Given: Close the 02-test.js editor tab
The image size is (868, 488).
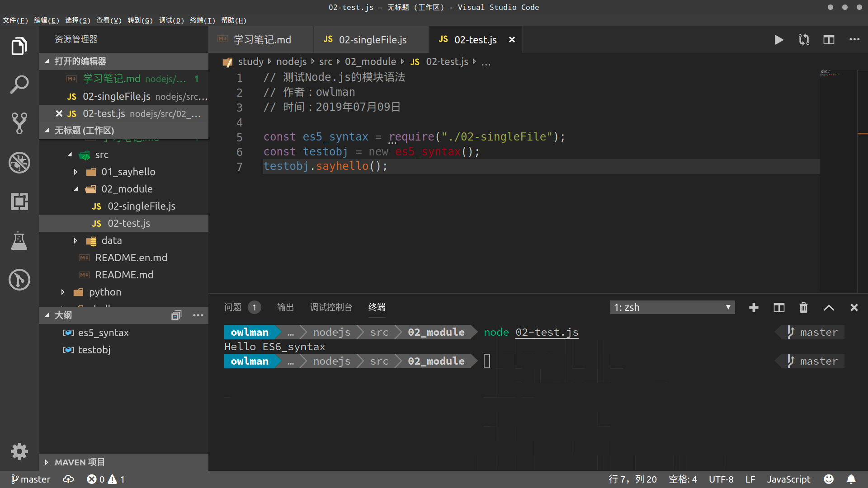Looking at the screenshot, I should tap(512, 40).
